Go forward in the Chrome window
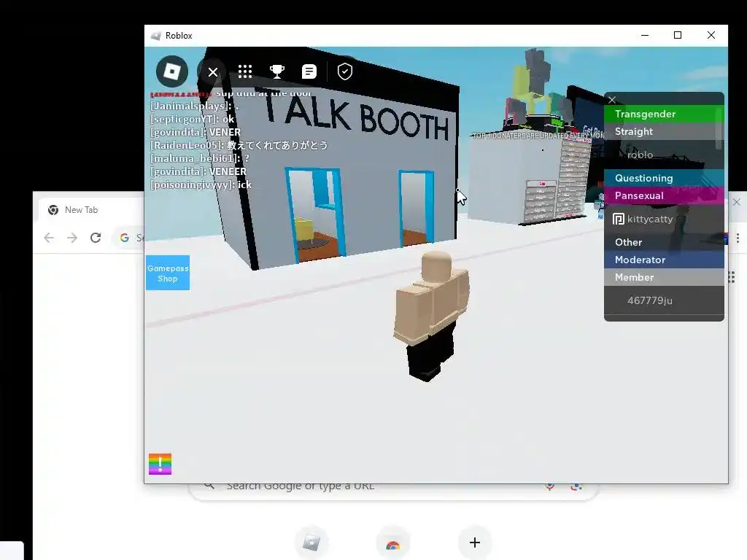 72,238
